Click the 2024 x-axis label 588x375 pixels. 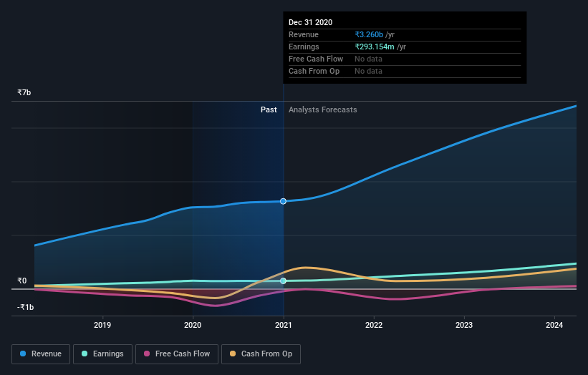click(554, 325)
